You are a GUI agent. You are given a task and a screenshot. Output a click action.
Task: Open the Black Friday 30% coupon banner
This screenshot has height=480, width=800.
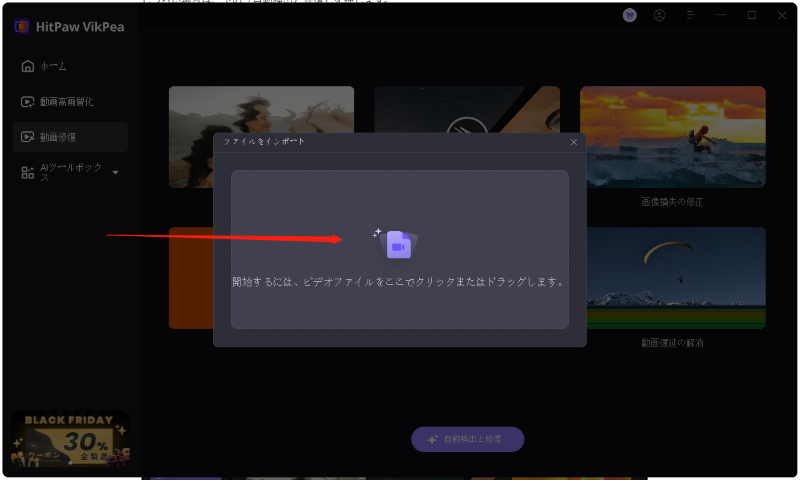[x=70, y=438]
